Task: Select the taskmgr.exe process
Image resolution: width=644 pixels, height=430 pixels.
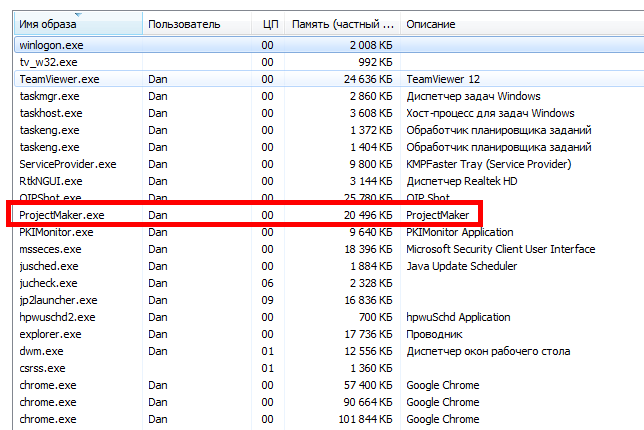Action: pyautogui.click(x=329, y=96)
